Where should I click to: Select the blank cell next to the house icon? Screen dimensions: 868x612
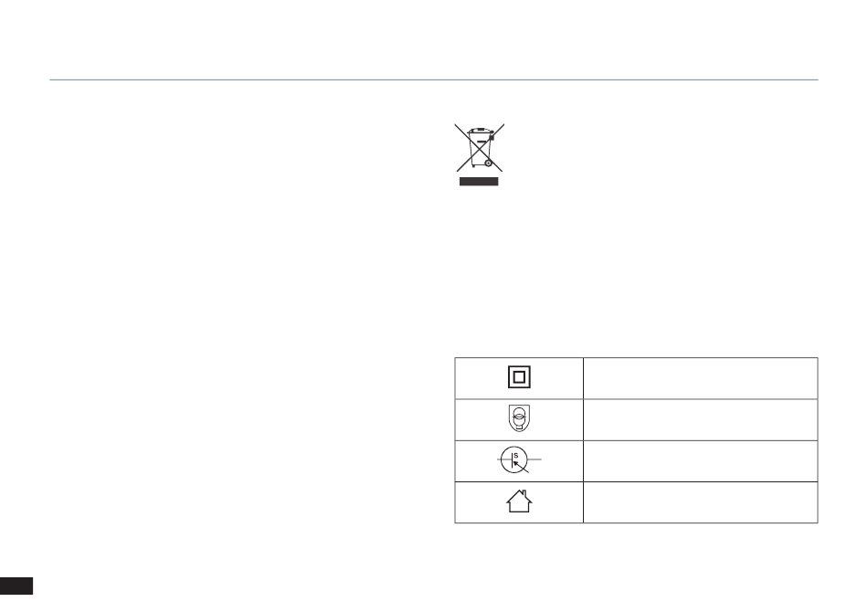coord(700,501)
